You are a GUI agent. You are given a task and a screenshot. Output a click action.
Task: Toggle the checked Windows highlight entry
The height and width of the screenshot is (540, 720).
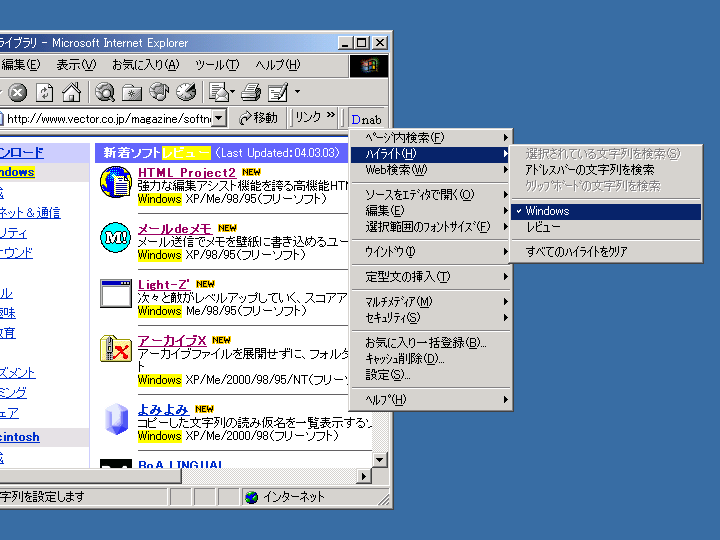click(606, 211)
